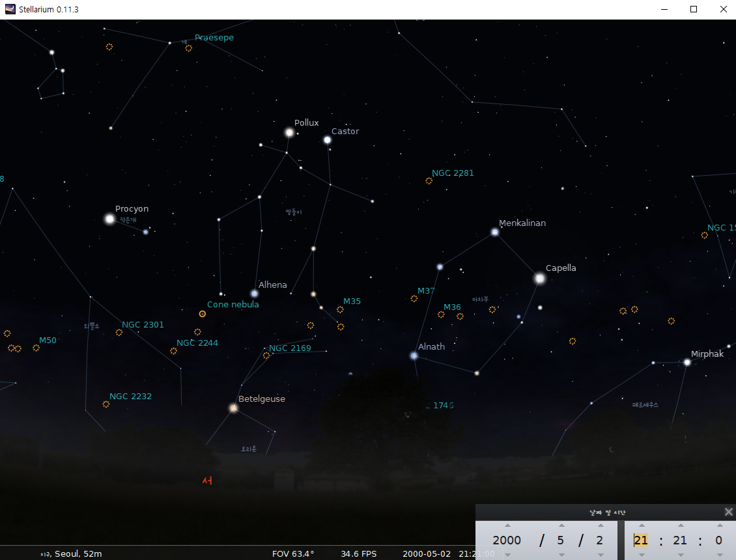Screen dimensions: 736x560
Task: Click the Perseus constellation label 페르세우스
Action: click(645, 404)
